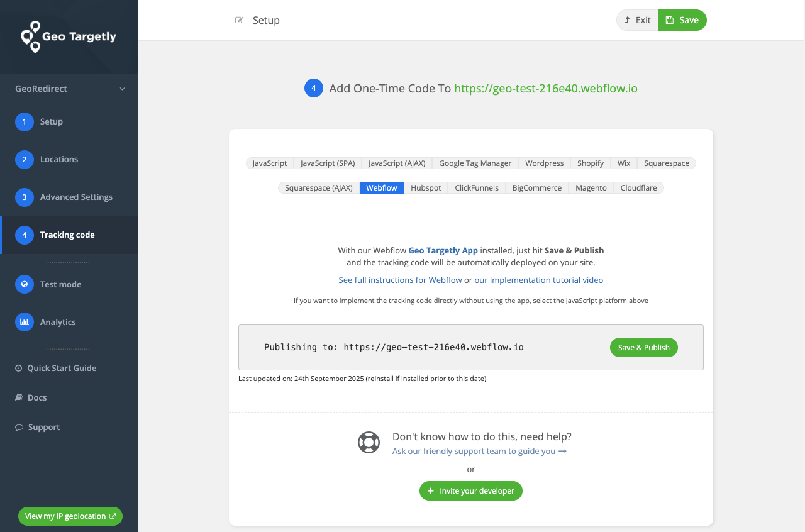Click Invite your developer
Image resolution: width=805 pixels, height=532 pixels.
pyautogui.click(x=470, y=490)
